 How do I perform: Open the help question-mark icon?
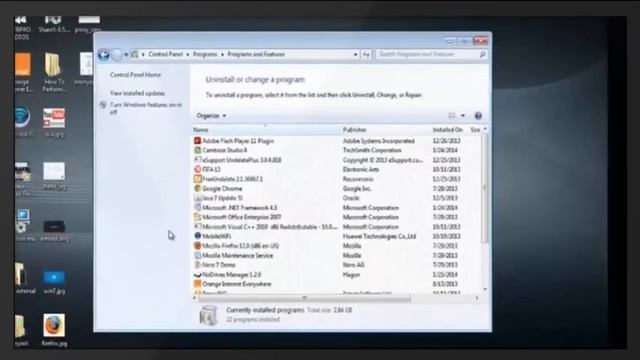[478, 116]
